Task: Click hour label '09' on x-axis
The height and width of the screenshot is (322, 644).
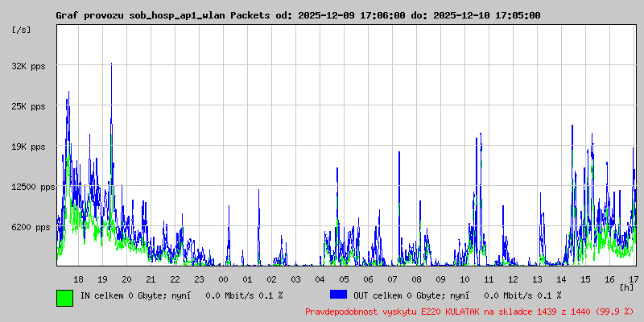Action: click(x=440, y=279)
